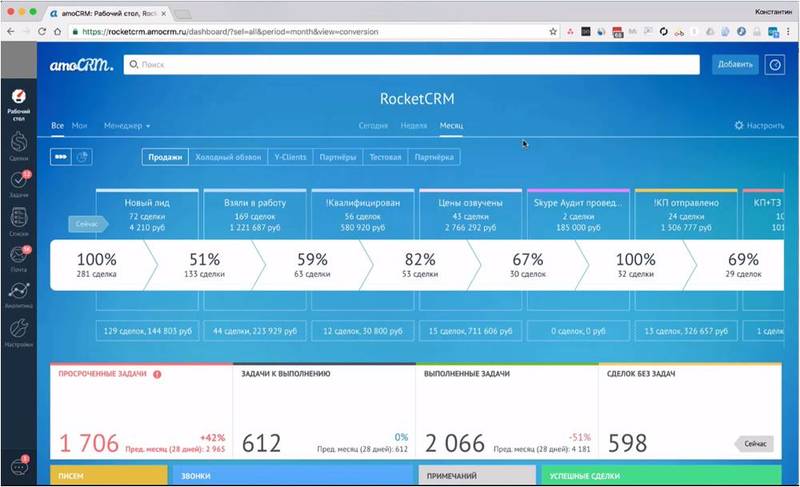Viewport: 800px width, 487px height.
Task: Toggle filter to Мои deals
Action: pyautogui.click(x=80, y=126)
